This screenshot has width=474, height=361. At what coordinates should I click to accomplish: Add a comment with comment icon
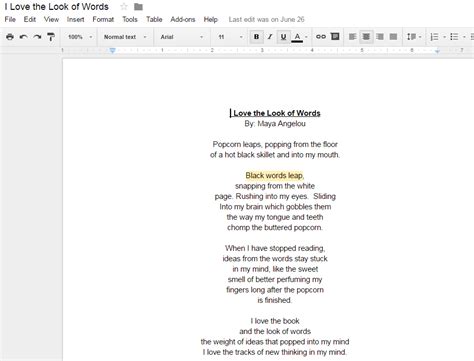coord(335,37)
